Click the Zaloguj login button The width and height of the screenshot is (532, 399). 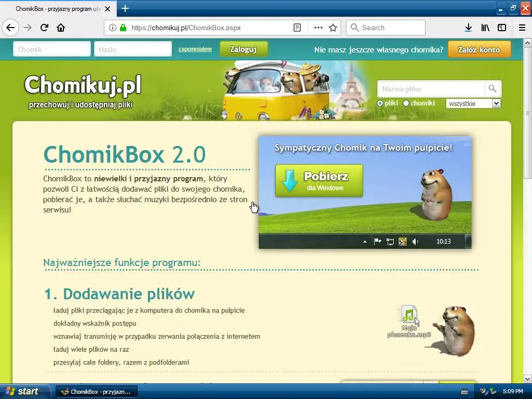(x=243, y=49)
